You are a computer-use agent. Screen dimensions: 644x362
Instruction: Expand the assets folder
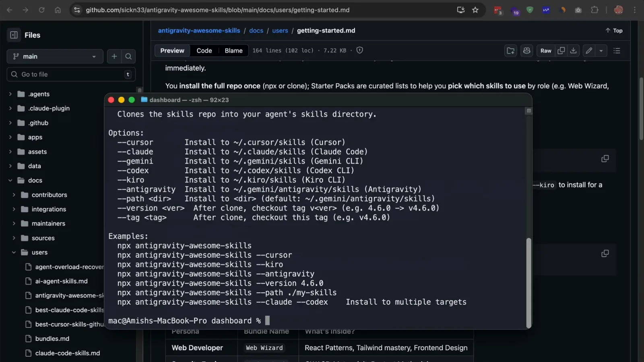point(10,152)
